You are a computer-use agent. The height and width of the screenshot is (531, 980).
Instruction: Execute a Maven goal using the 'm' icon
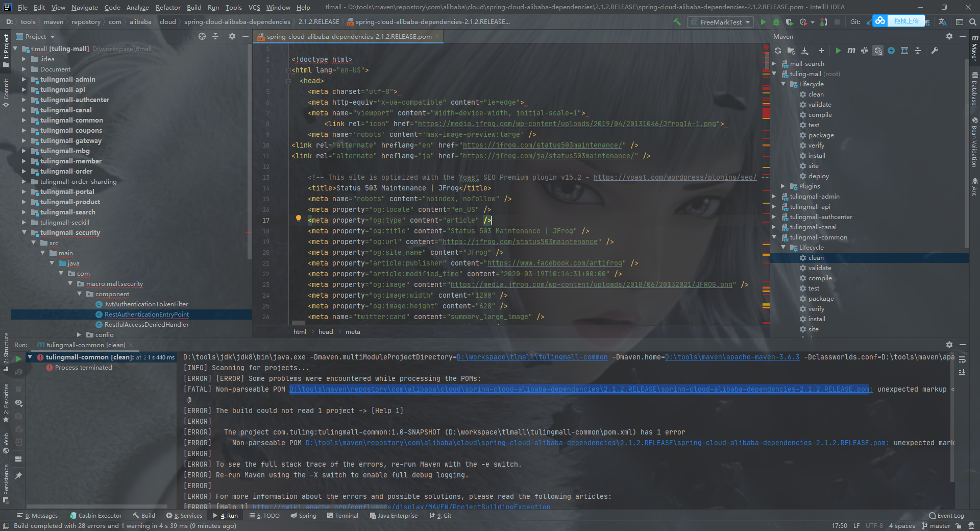(x=851, y=51)
